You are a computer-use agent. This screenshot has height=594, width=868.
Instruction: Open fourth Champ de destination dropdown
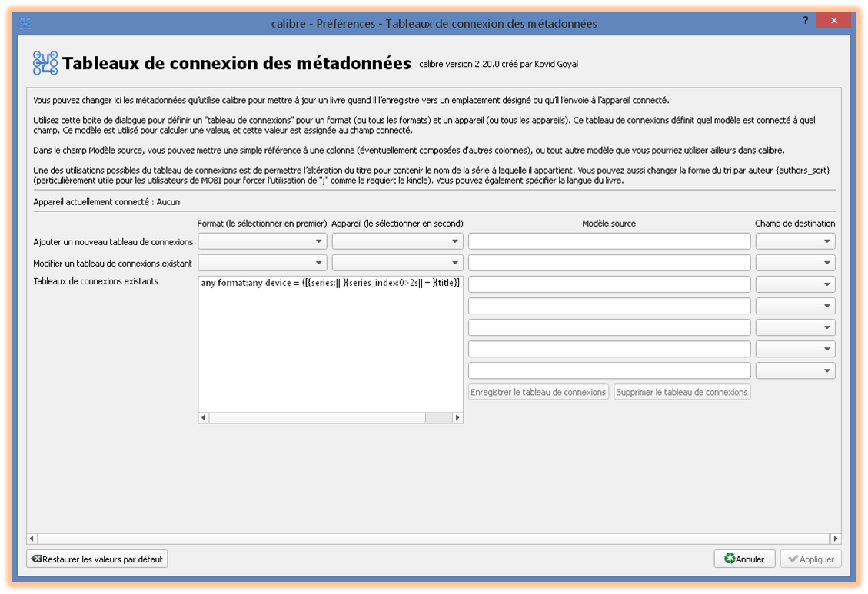(x=795, y=306)
